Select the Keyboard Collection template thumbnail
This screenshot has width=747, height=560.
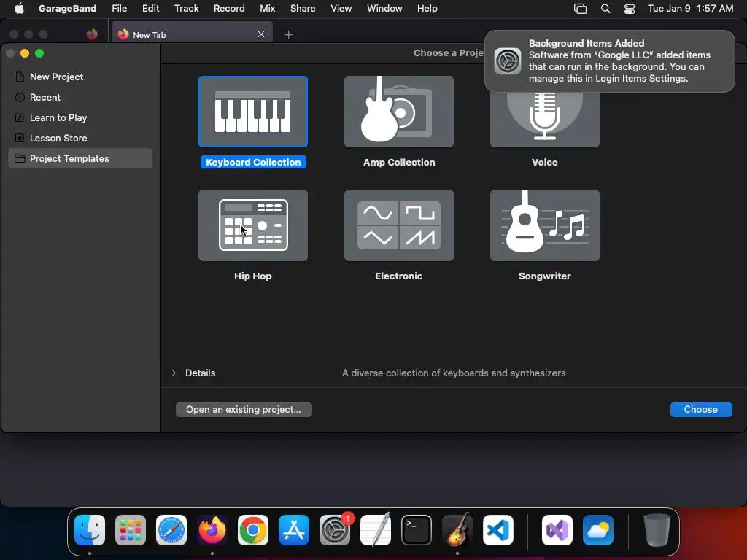[253, 112]
